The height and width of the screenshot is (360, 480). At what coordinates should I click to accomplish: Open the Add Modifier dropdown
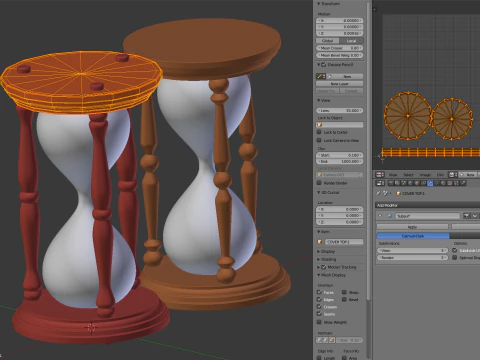pos(428,205)
